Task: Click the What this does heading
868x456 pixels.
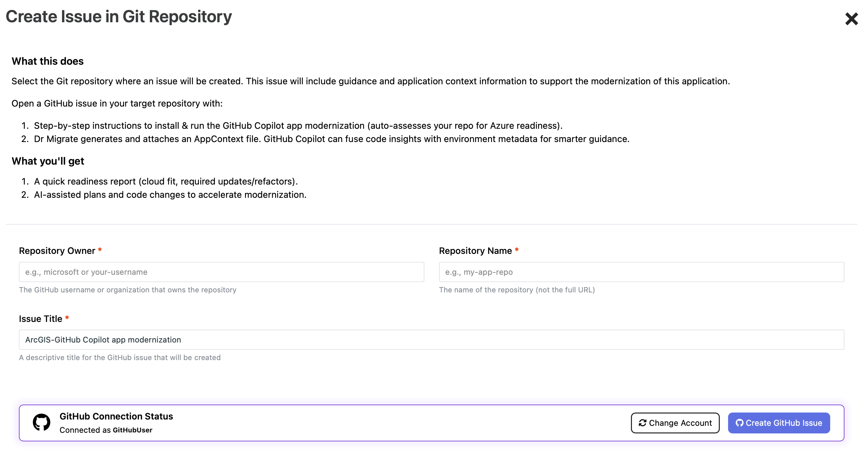Action: 47,61
